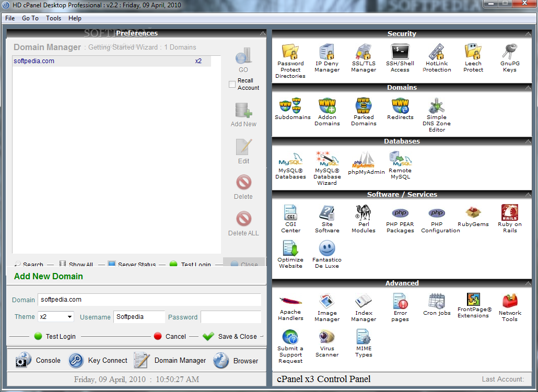The image size is (538, 392).
Task: Collapse the Databases section
Action: coord(528,141)
